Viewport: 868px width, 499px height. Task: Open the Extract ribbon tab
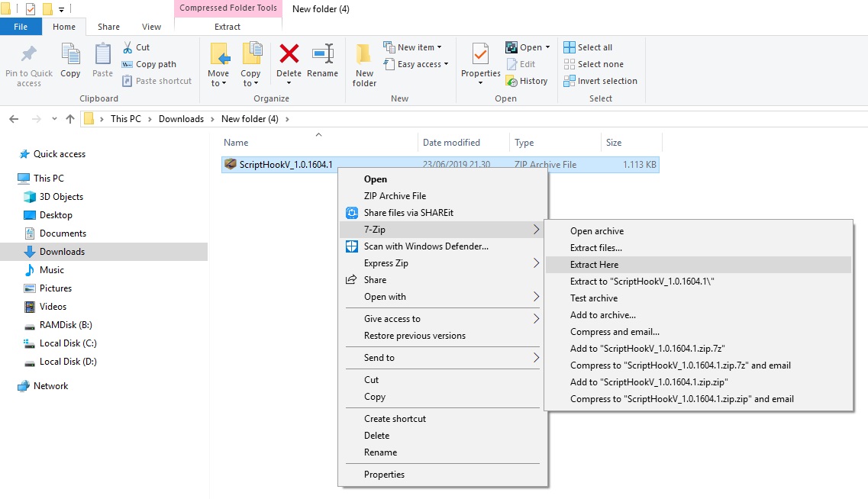[x=227, y=27]
